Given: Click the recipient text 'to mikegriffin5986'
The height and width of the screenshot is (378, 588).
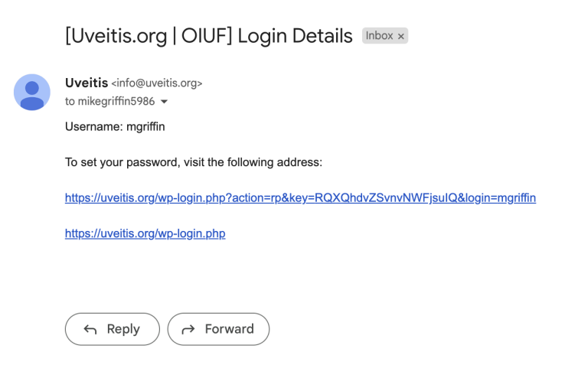Looking at the screenshot, I should tap(110, 102).
